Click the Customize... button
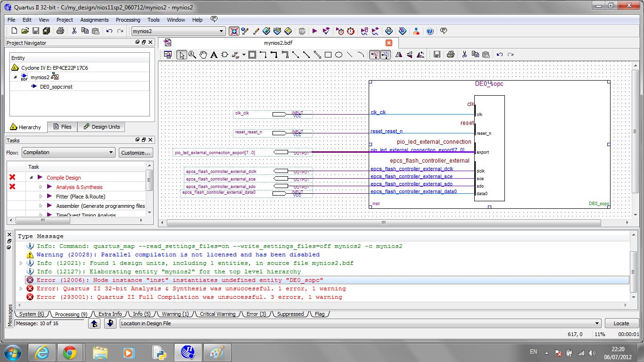 (135, 152)
